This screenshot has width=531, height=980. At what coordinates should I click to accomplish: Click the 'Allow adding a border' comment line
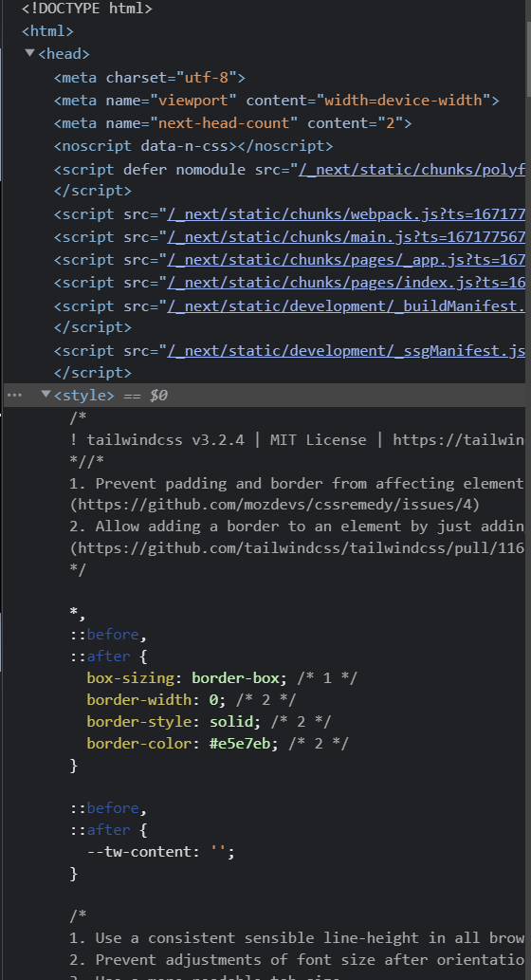[297, 527]
